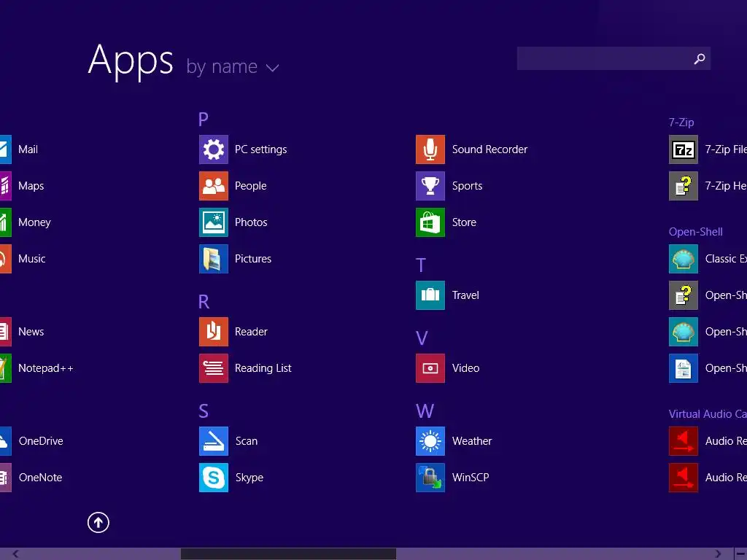The width and height of the screenshot is (747, 560).
Task: Open the Open-Shell shell icon below help
Action: 683,332
